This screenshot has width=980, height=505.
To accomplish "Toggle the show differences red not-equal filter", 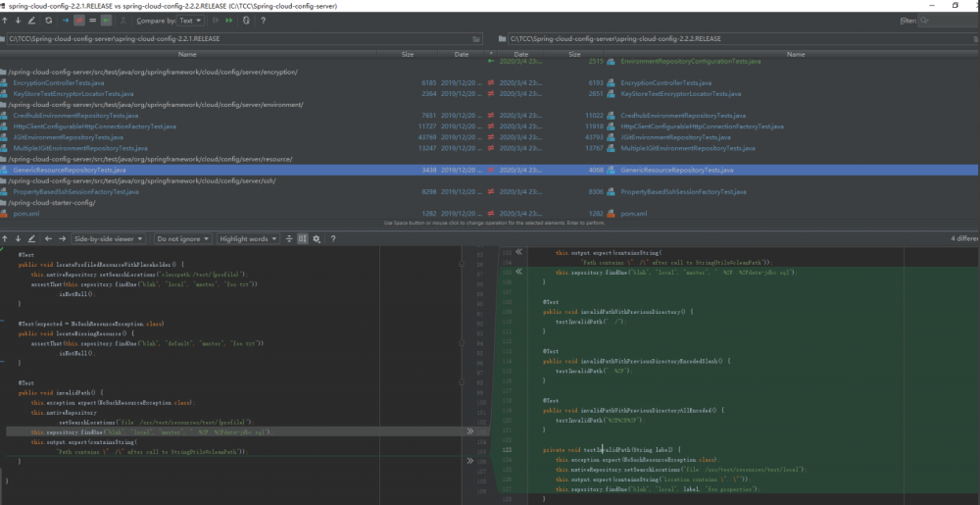I will (79, 20).
